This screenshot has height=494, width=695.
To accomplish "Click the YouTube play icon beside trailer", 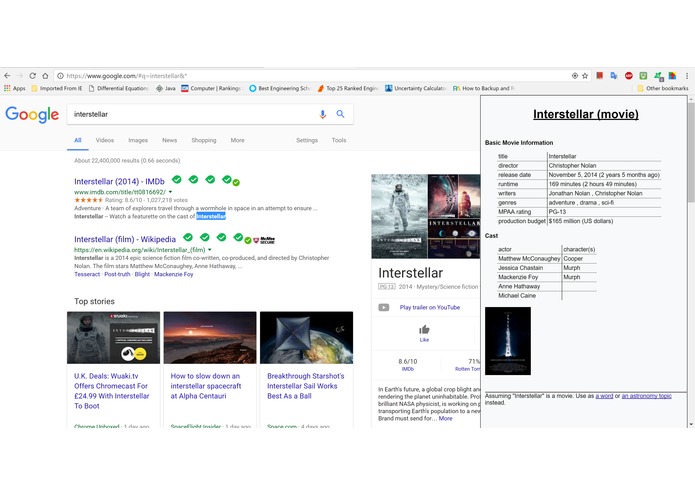I will [384, 307].
